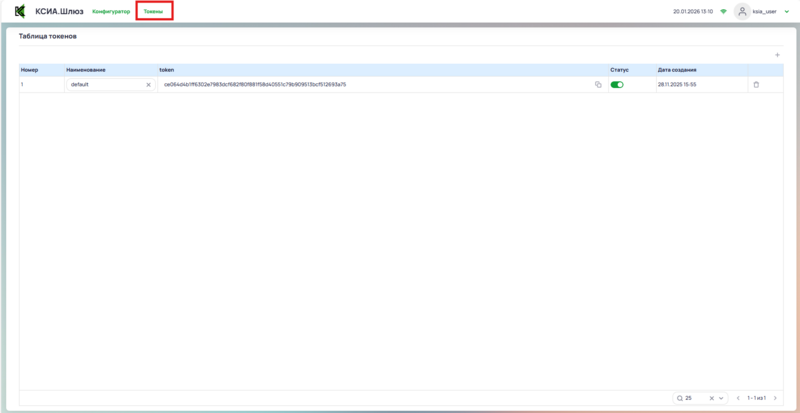The image size is (800, 413).
Task: Copy the default token value
Action: click(598, 85)
